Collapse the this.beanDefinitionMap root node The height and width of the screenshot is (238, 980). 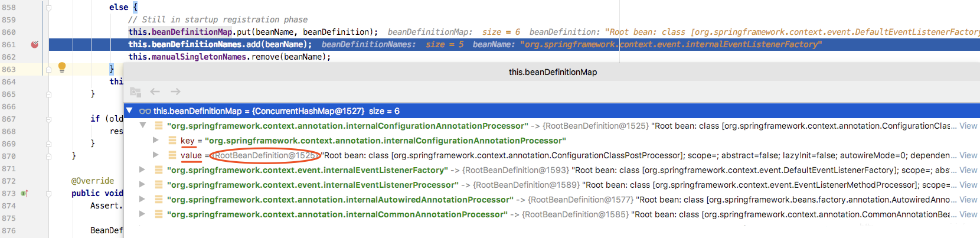click(x=129, y=111)
